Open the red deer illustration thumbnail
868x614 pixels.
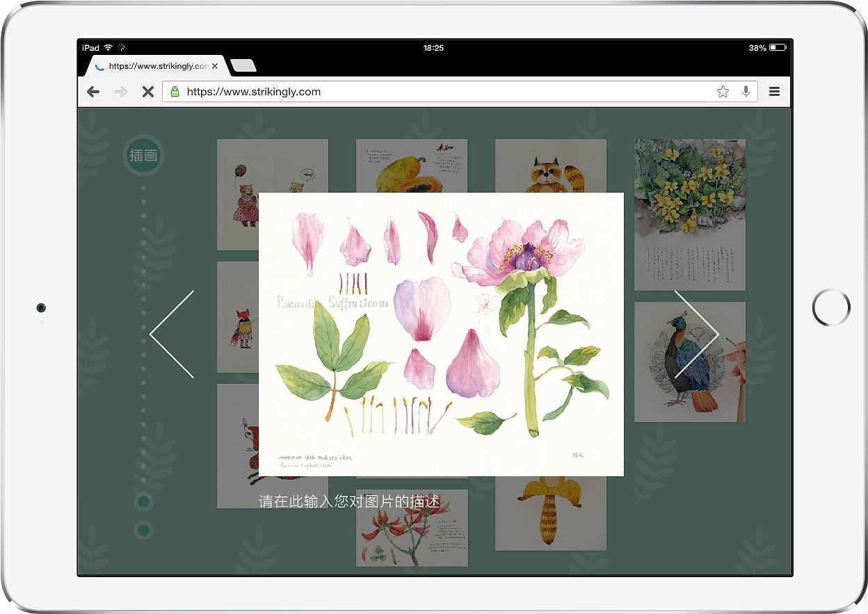pyautogui.click(x=237, y=446)
